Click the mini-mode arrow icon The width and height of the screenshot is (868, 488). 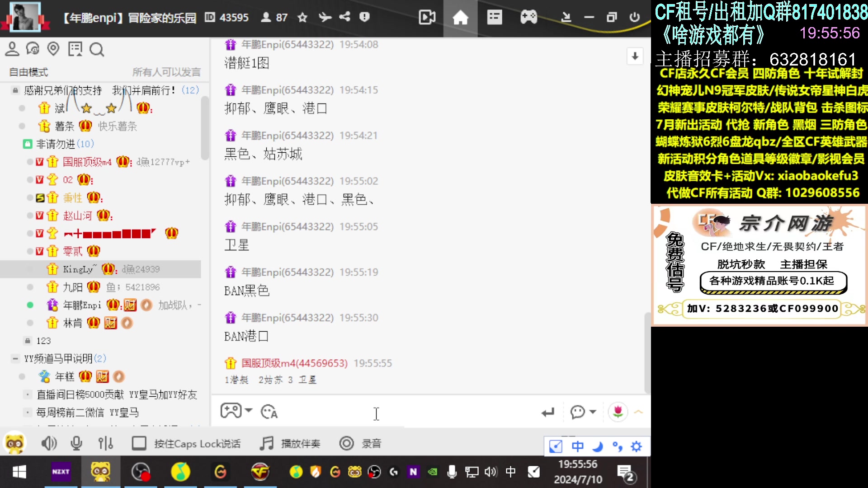click(566, 18)
